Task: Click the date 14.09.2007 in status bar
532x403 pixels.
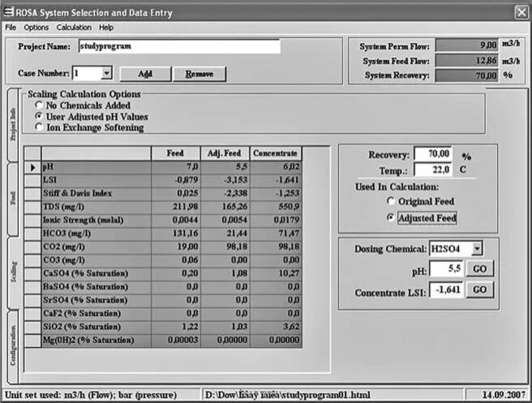Action: tap(504, 395)
